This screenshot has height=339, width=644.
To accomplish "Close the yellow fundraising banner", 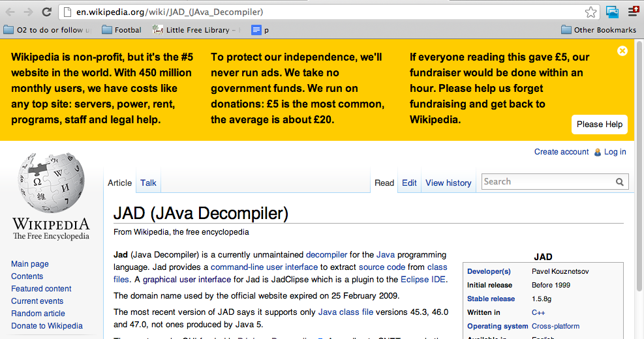I will click(x=622, y=51).
